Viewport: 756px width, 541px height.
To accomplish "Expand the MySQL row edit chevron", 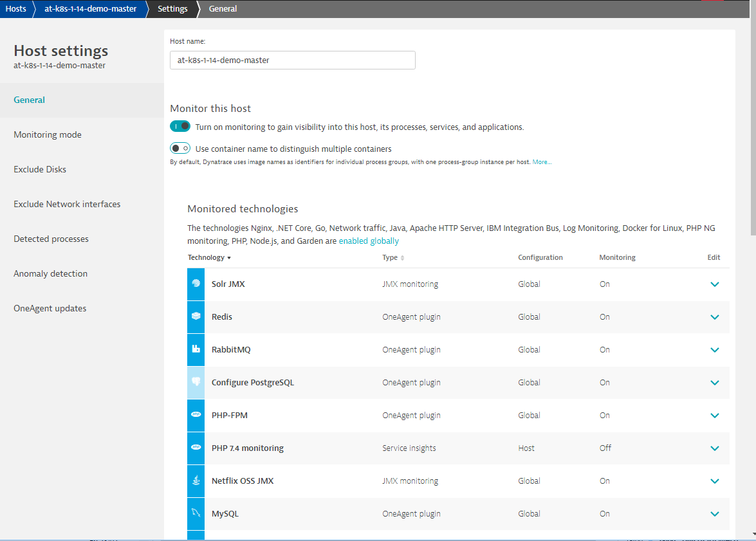I will point(714,514).
